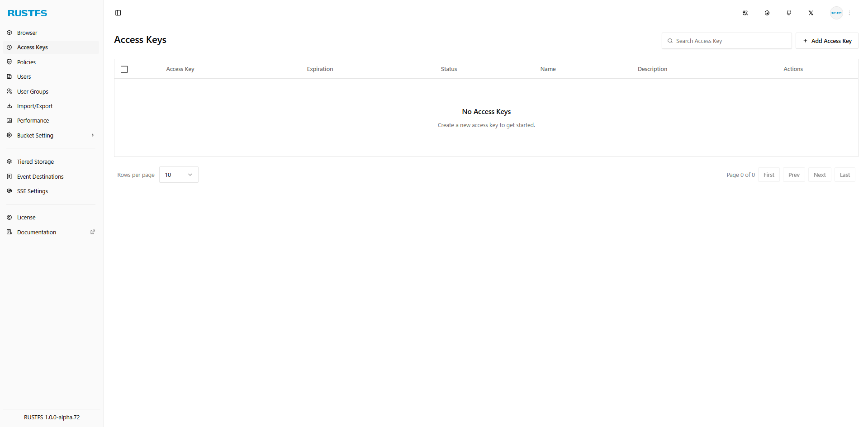Click the Next page button

[820, 175]
